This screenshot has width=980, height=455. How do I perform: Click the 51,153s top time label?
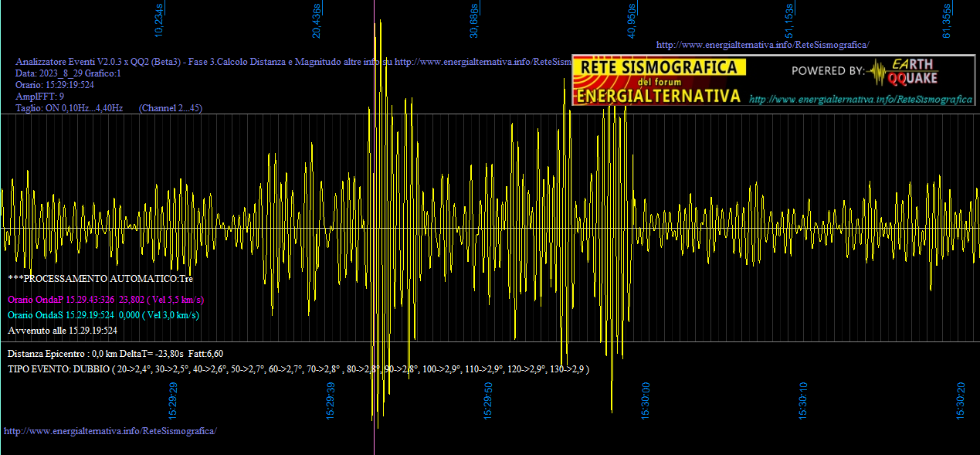pyautogui.click(x=789, y=21)
